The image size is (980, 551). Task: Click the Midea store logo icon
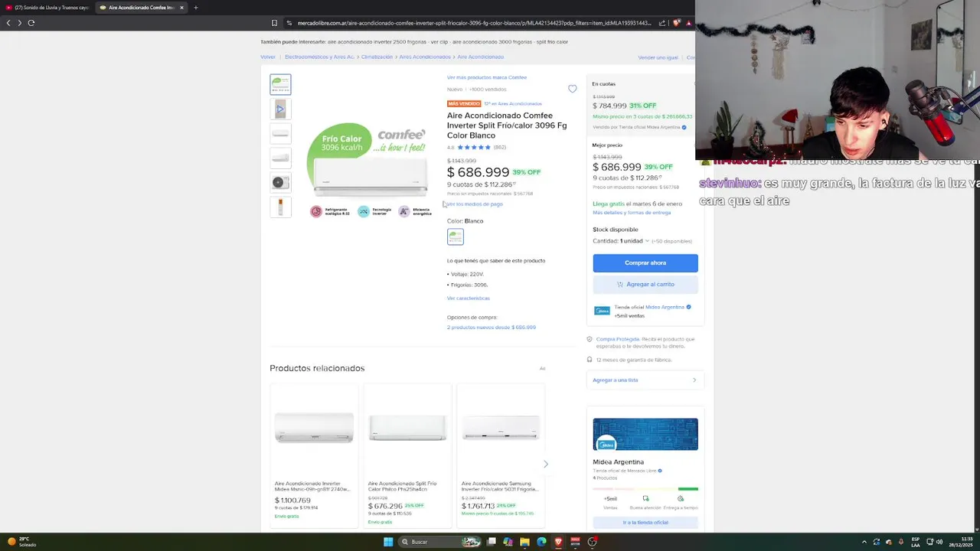(x=602, y=311)
